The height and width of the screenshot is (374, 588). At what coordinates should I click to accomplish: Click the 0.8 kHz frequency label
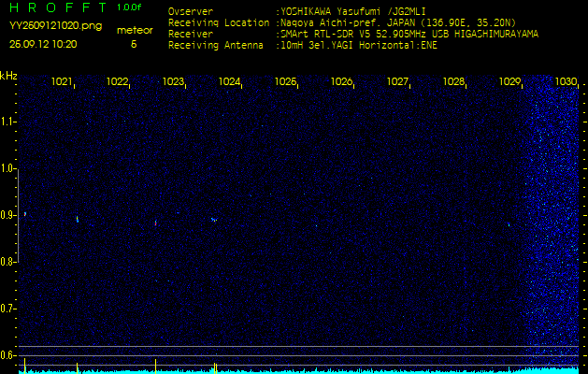[x=7, y=262]
